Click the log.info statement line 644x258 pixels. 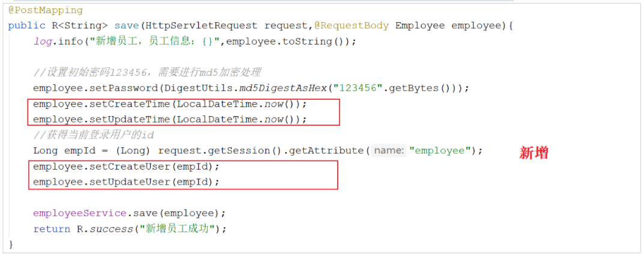(195, 41)
